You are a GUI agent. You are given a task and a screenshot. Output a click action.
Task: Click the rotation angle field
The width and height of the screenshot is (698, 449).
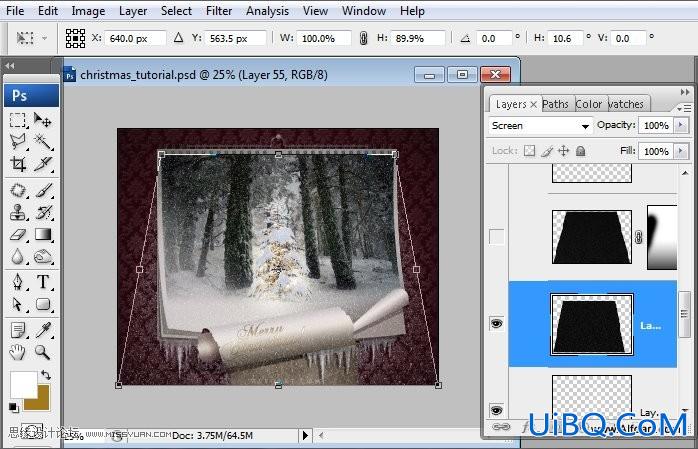click(494, 38)
